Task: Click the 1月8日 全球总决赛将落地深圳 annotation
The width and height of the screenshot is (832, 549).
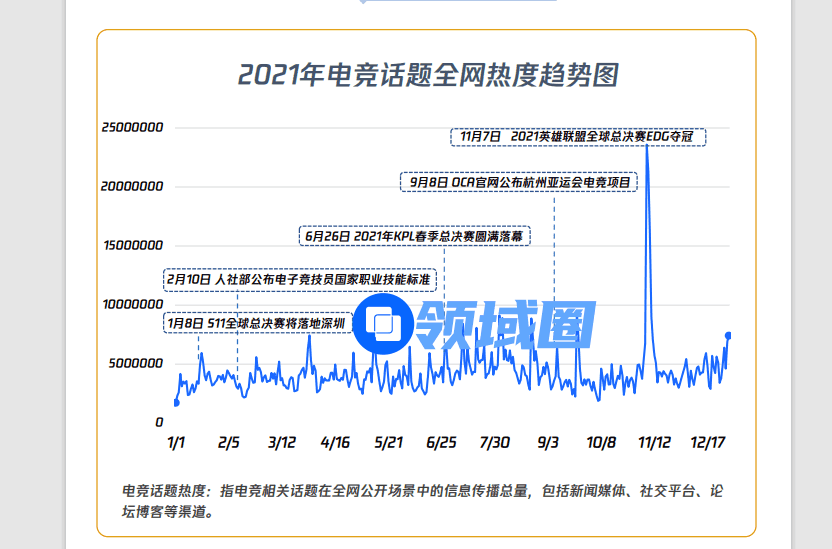Action: (x=257, y=324)
